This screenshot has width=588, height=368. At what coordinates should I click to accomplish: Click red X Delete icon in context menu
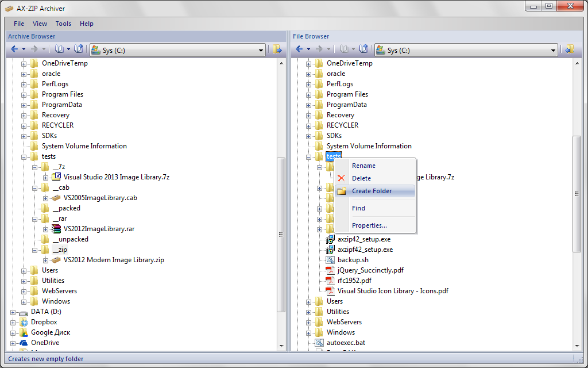coord(341,178)
